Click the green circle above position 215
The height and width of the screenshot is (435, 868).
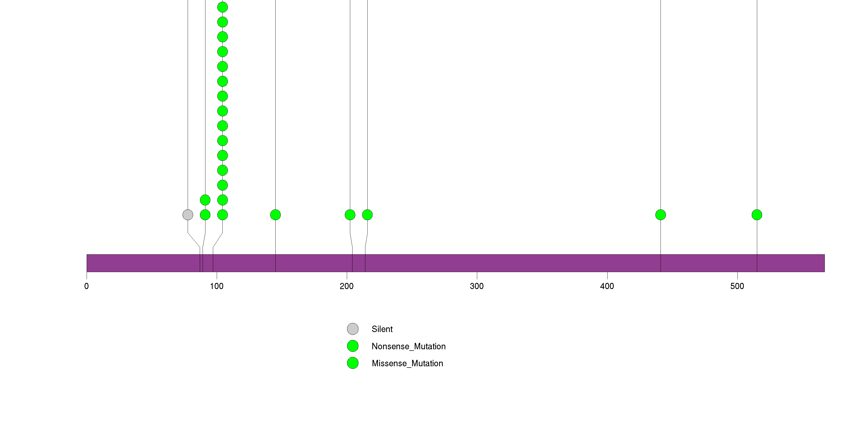(x=367, y=215)
